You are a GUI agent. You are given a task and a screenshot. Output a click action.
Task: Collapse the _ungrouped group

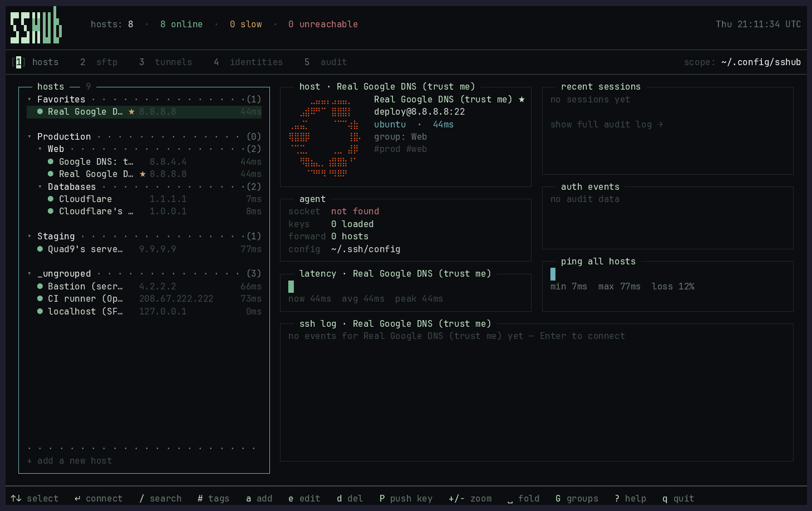[29, 274]
